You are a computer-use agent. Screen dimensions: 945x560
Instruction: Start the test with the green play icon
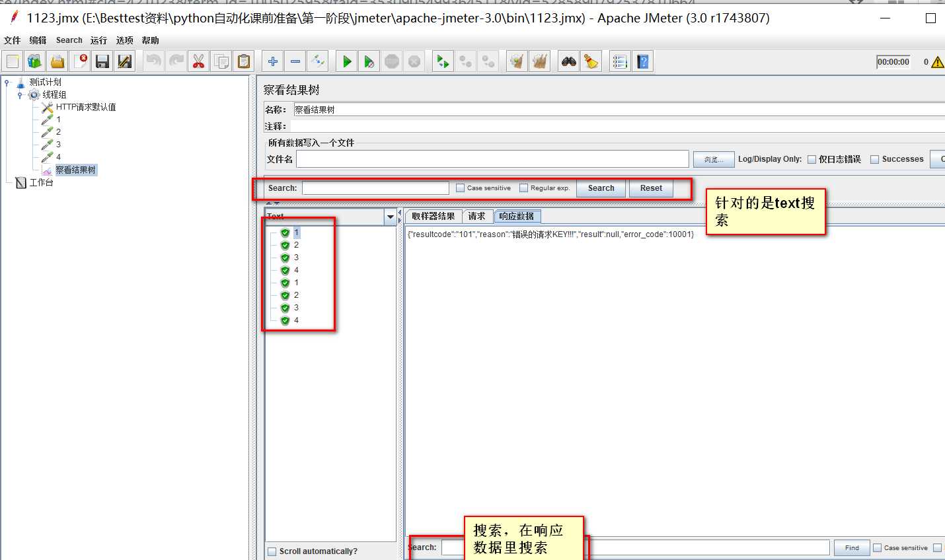pos(347,61)
